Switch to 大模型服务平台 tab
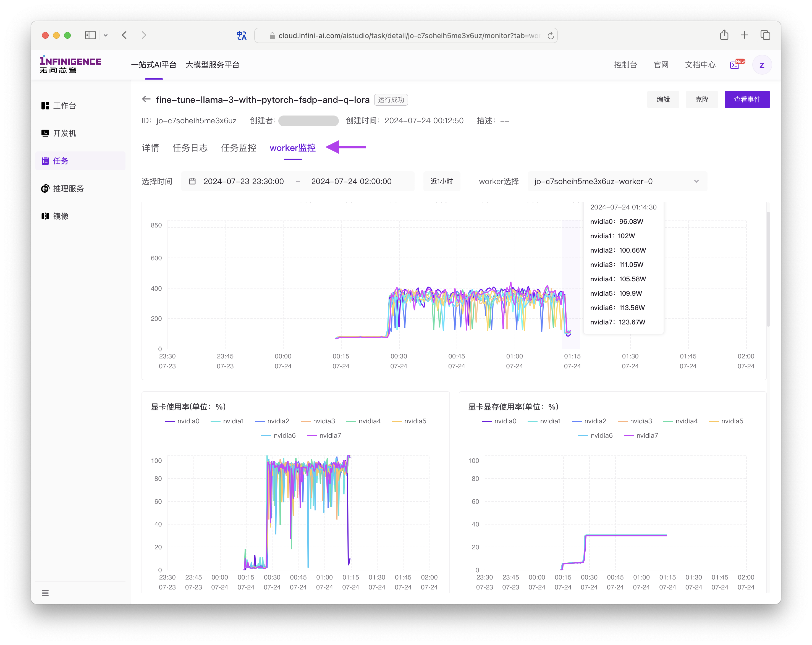Screen dimensions: 812x645 pos(213,64)
